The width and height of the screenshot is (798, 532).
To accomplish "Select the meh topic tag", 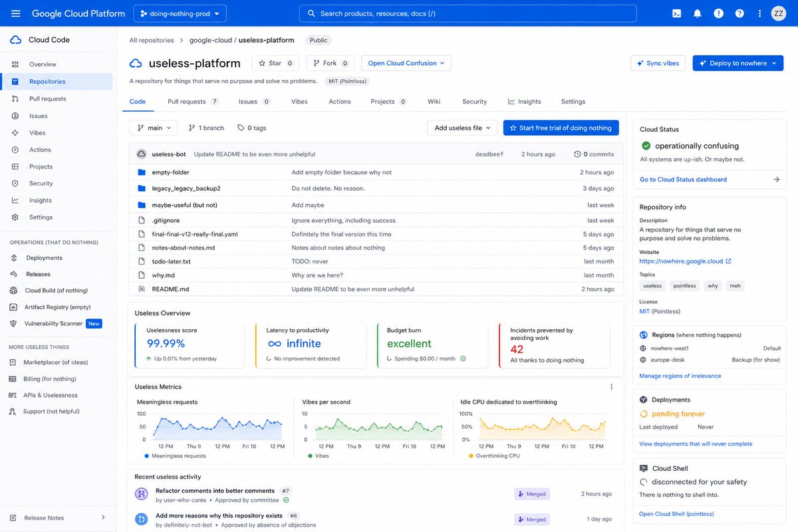I will (735, 286).
